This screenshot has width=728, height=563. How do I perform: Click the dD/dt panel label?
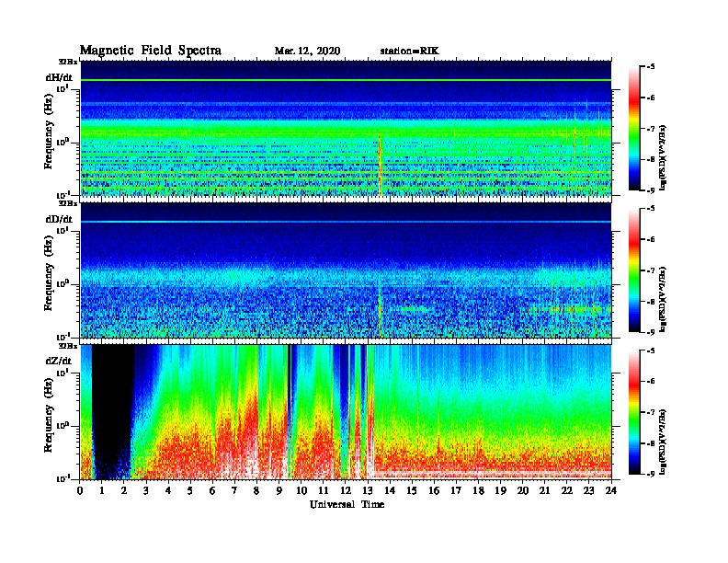(59, 219)
